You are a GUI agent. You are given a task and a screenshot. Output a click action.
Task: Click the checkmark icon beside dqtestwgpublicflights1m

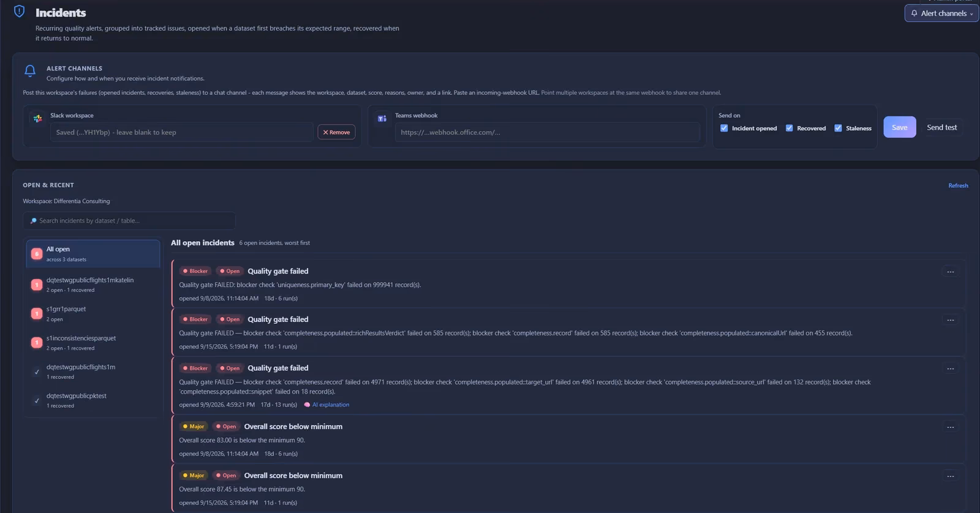[37, 372]
